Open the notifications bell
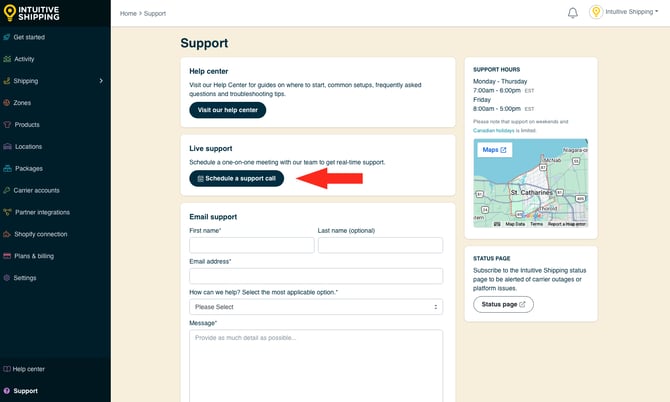The height and width of the screenshot is (402, 670). 573,13
